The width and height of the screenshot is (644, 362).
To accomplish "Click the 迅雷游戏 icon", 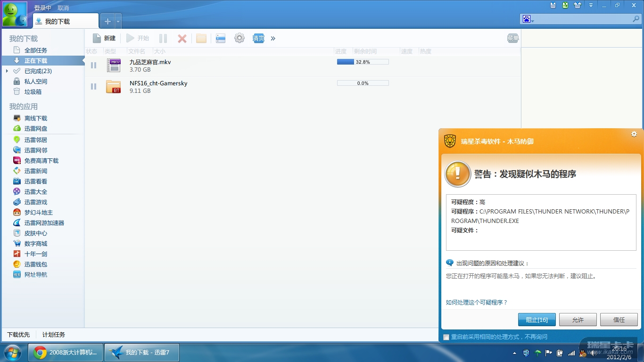I will [17, 202].
